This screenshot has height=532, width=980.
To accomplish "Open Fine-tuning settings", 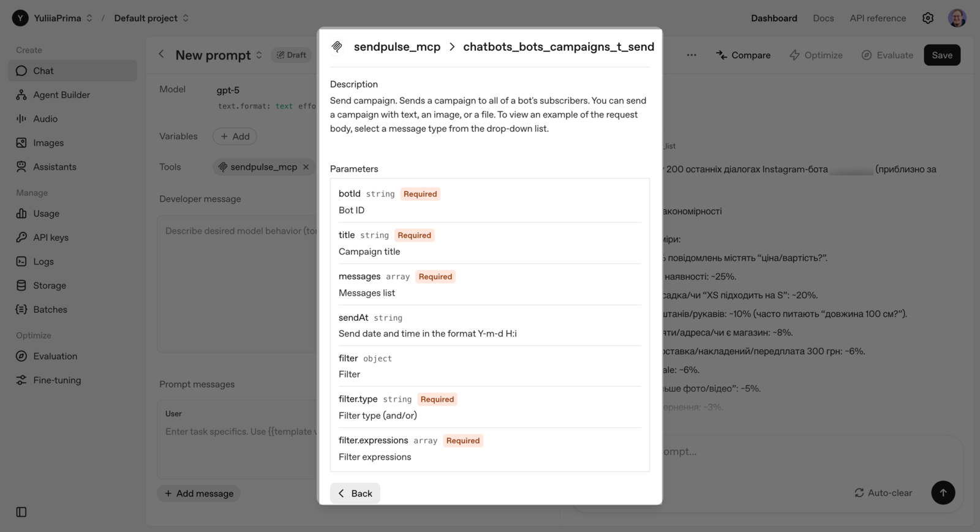I will point(57,380).
